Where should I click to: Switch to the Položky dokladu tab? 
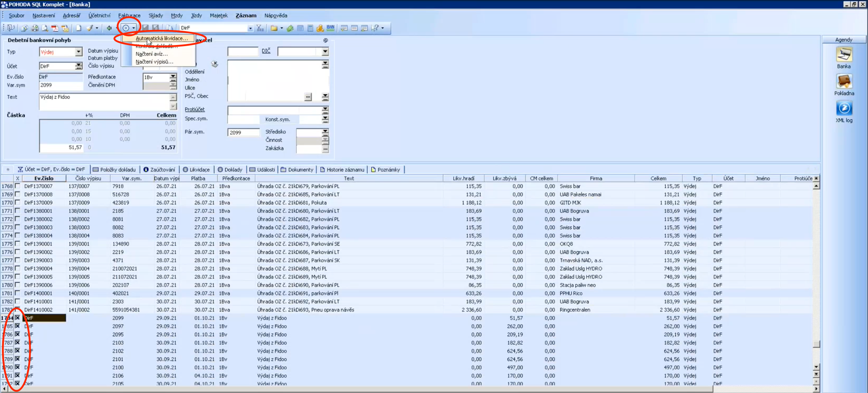click(x=114, y=170)
